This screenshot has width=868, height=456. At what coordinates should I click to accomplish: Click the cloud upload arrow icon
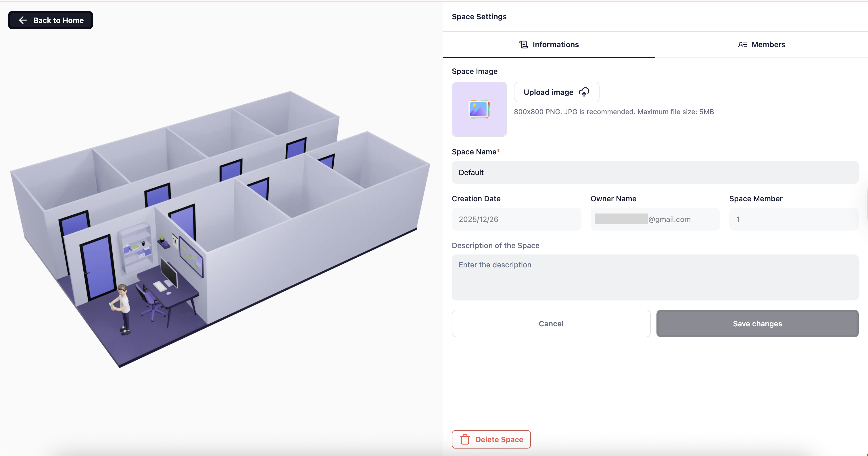584,92
